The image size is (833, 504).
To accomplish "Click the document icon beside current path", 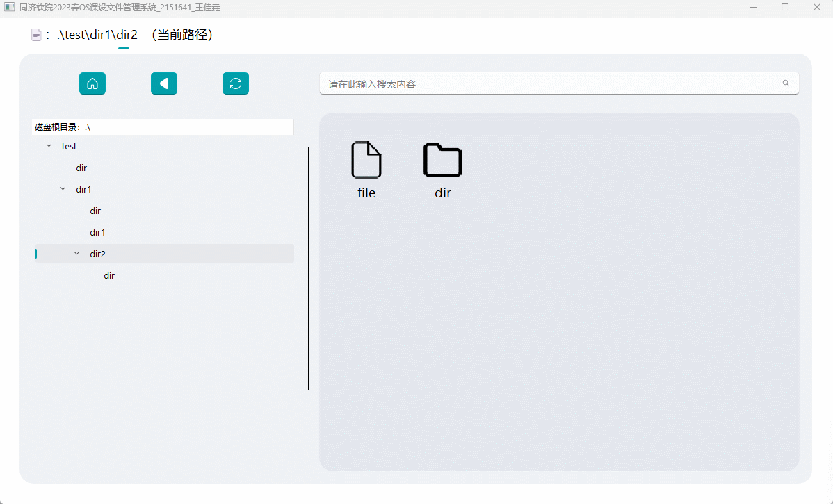I will pos(36,35).
